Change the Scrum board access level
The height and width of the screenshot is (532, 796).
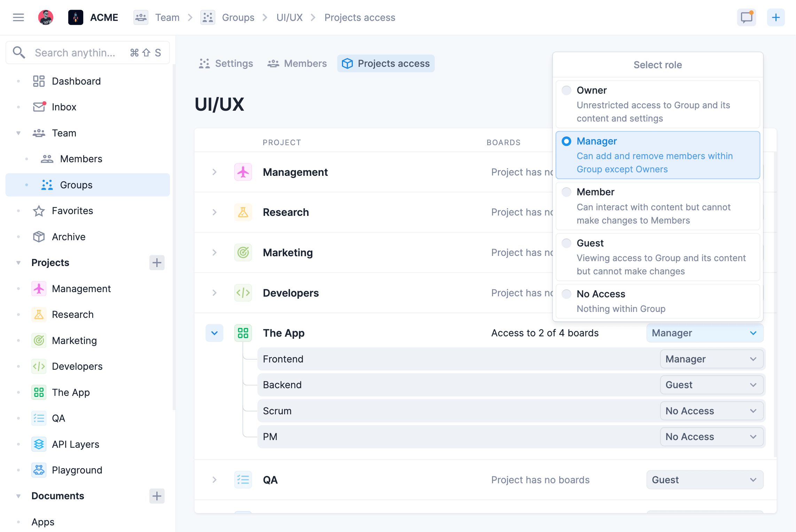711,411
